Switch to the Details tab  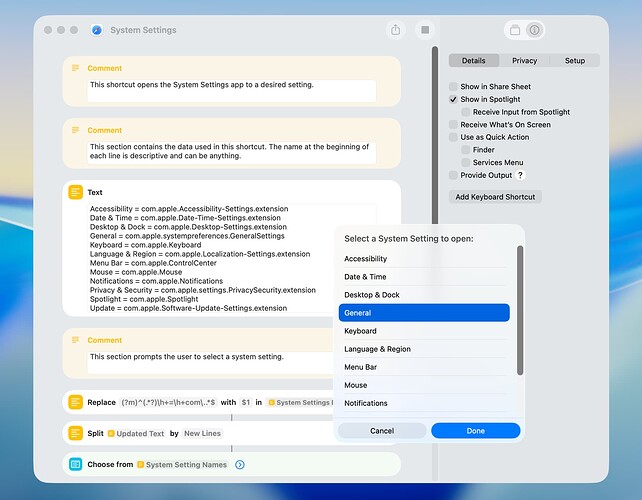tap(474, 61)
